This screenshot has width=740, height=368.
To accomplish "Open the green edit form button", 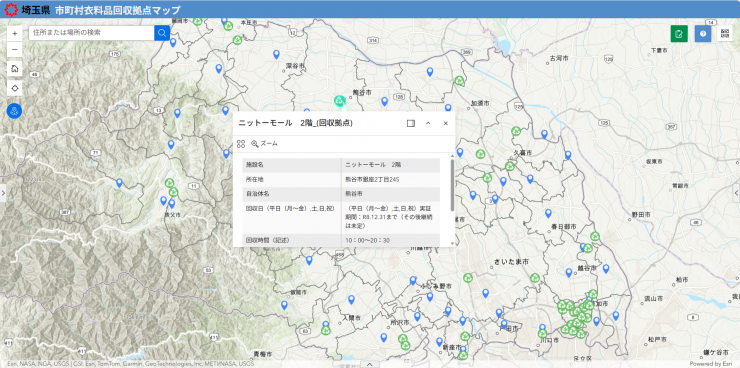I will [679, 33].
